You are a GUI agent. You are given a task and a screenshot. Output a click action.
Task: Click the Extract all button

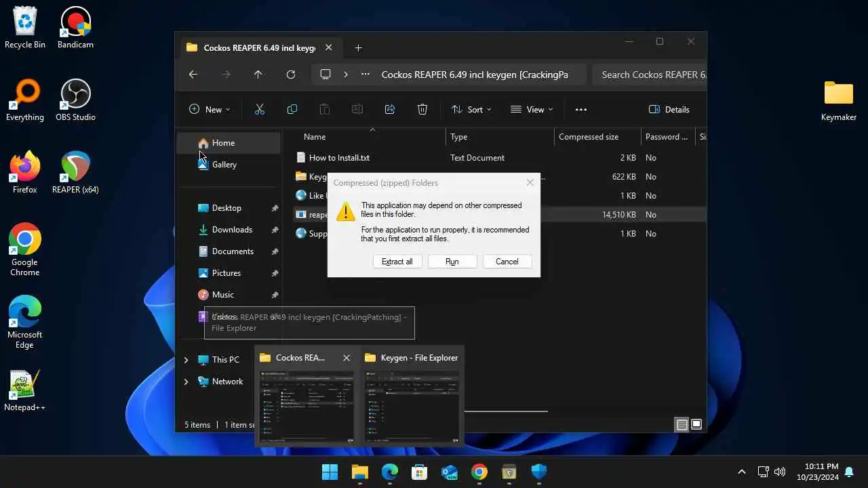(397, 262)
